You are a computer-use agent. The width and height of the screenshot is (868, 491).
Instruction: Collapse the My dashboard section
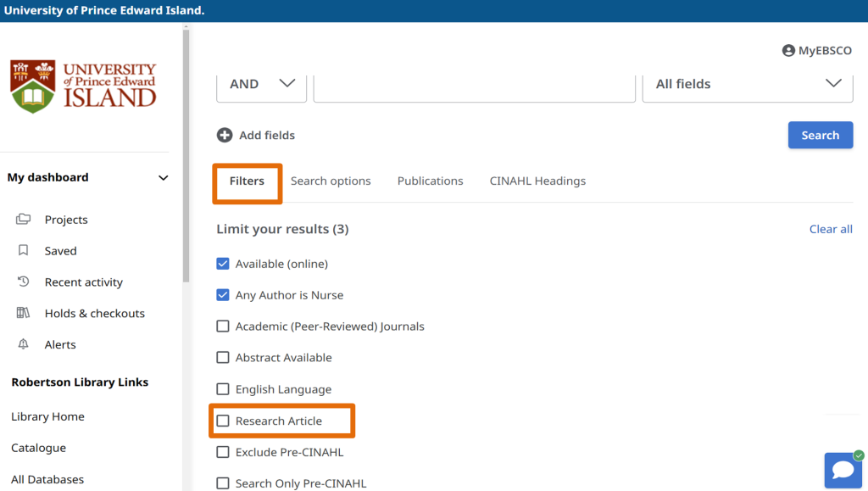(164, 178)
